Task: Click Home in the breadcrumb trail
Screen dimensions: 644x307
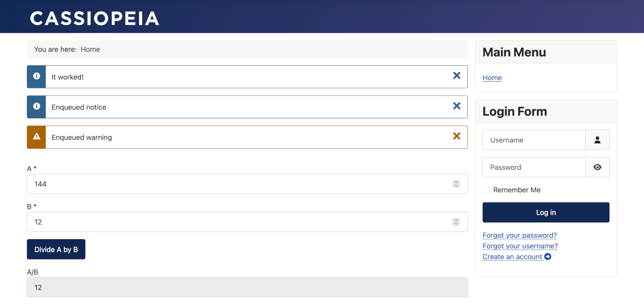Action: (90, 49)
